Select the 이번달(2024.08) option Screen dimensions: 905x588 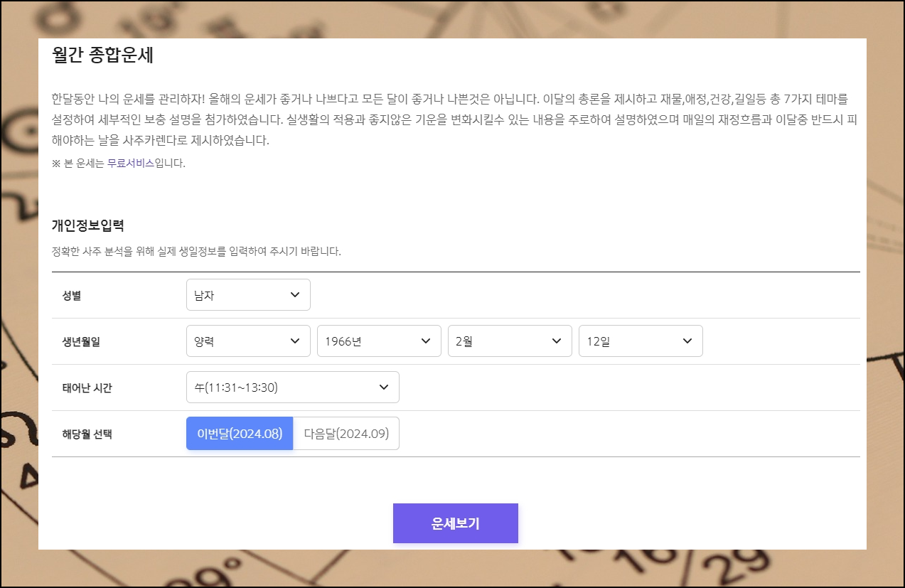240,434
